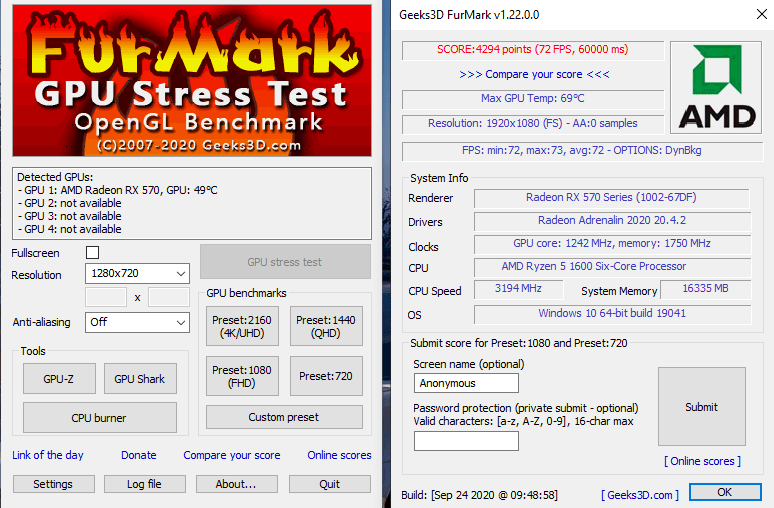Run Preset:2160 (4K/UHD) benchmark
This screenshot has width=774, height=508.
click(x=242, y=326)
